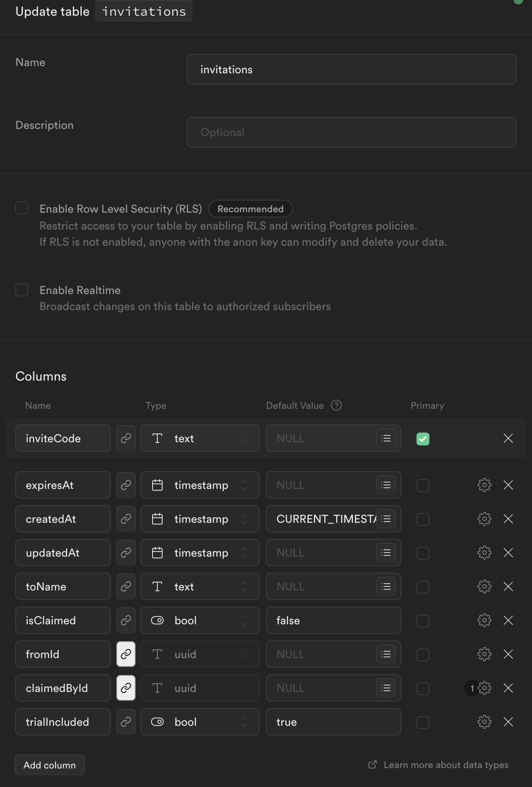Mark updatedAt as primary key
This screenshot has height=787, width=532.
click(423, 553)
